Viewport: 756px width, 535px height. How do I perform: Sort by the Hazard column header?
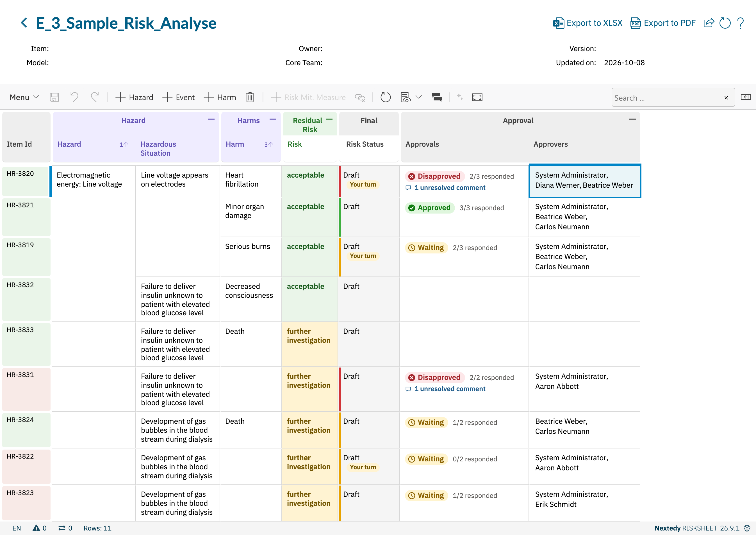tap(69, 144)
